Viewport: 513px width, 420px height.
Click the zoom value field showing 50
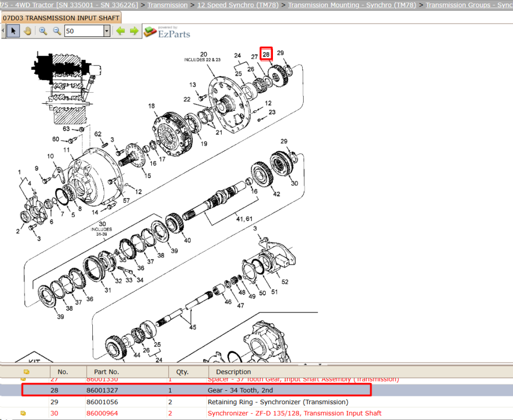tap(84, 31)
